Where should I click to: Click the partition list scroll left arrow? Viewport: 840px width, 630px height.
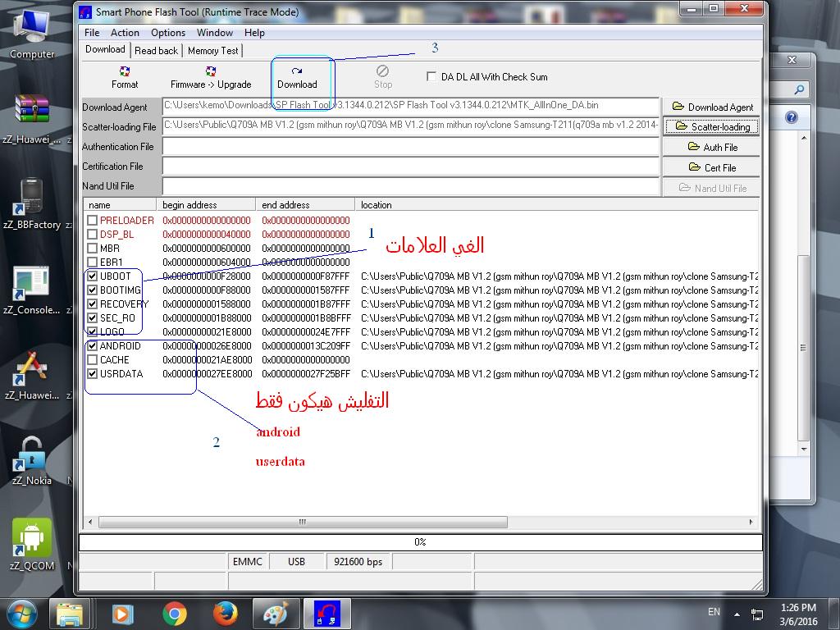click(x=90, y=521)
